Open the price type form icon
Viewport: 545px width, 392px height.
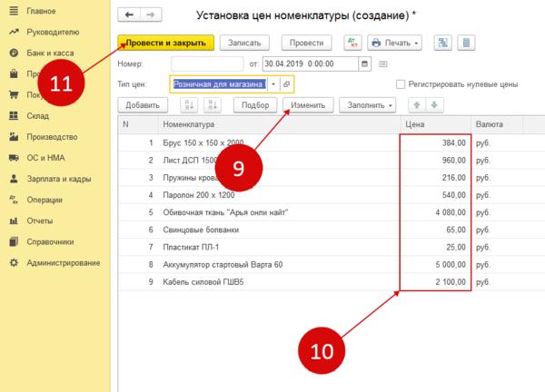287,83
